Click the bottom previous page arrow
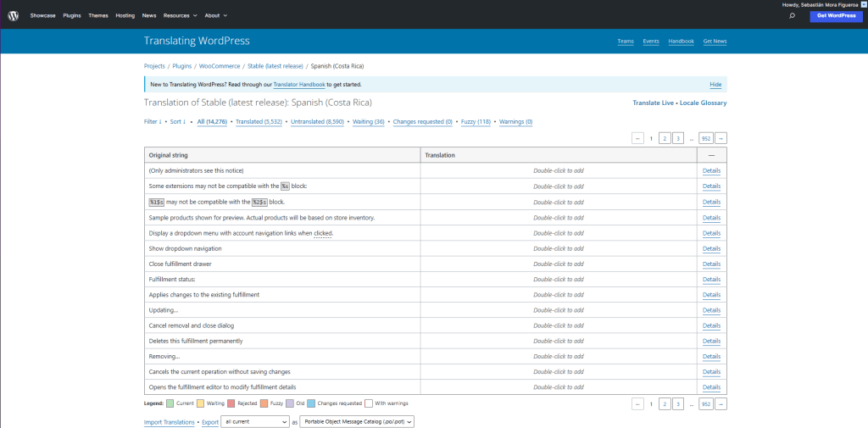The width and height of the screenshot is (868, 428). point(637,404)
